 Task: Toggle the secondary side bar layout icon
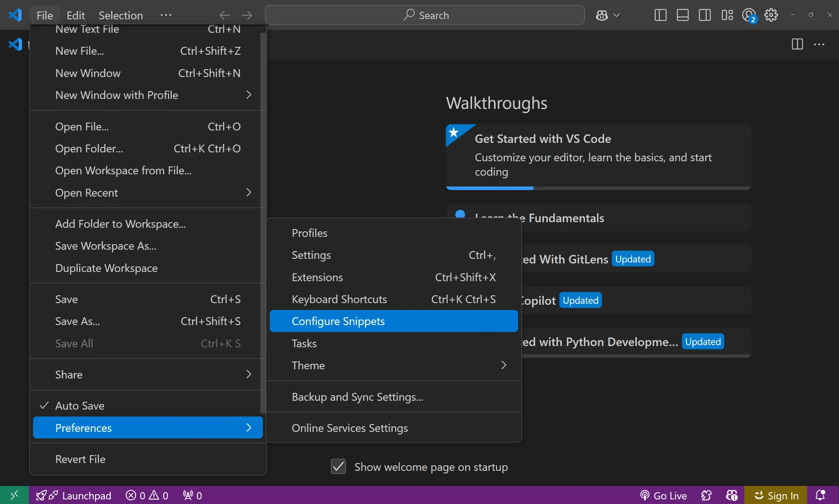point(705,16)
